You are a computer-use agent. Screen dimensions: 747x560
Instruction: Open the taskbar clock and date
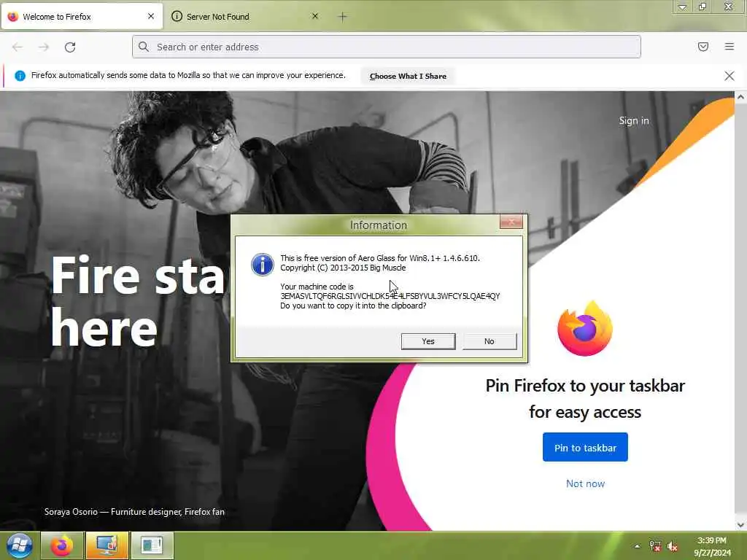tap(712, 547)
